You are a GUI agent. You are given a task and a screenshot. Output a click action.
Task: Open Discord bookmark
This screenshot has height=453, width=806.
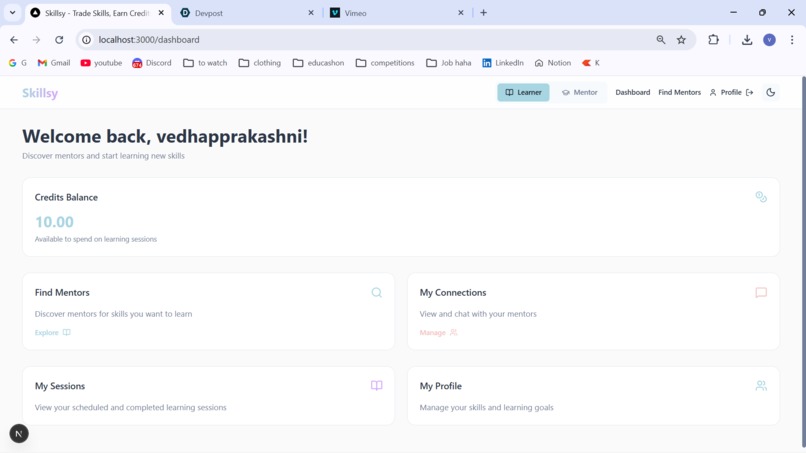[152, 63]
